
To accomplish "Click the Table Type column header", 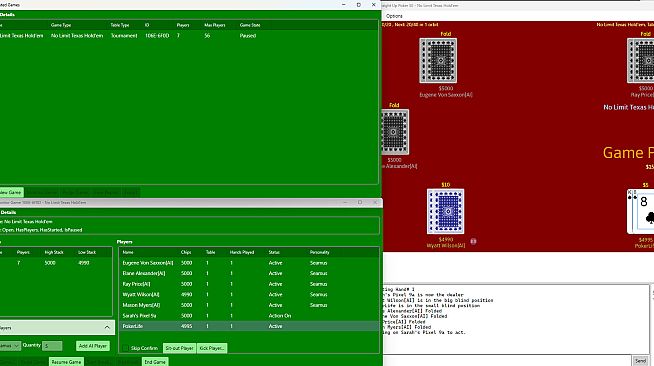I will 120,25.
